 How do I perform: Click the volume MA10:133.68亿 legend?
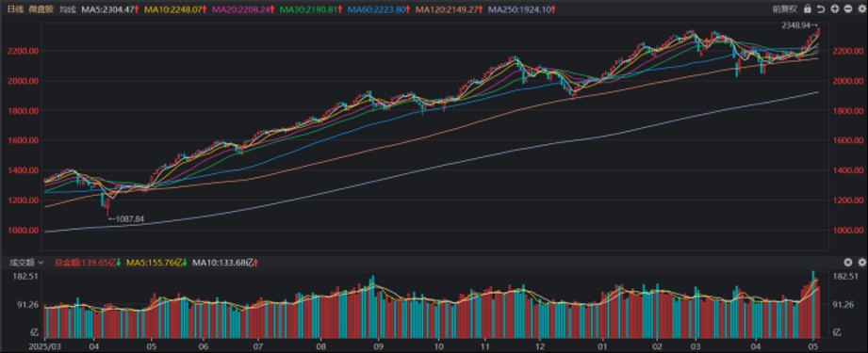(x=226, y=263)
